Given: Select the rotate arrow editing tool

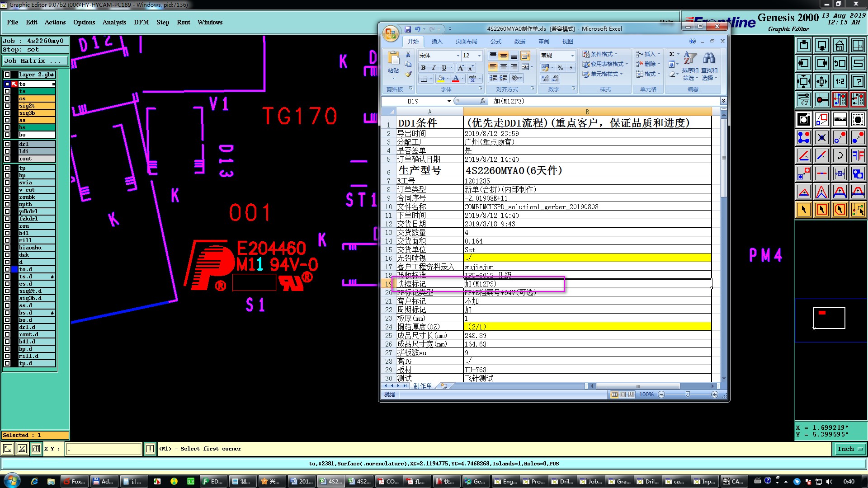Looking at the screenshot, I should 840,155.
